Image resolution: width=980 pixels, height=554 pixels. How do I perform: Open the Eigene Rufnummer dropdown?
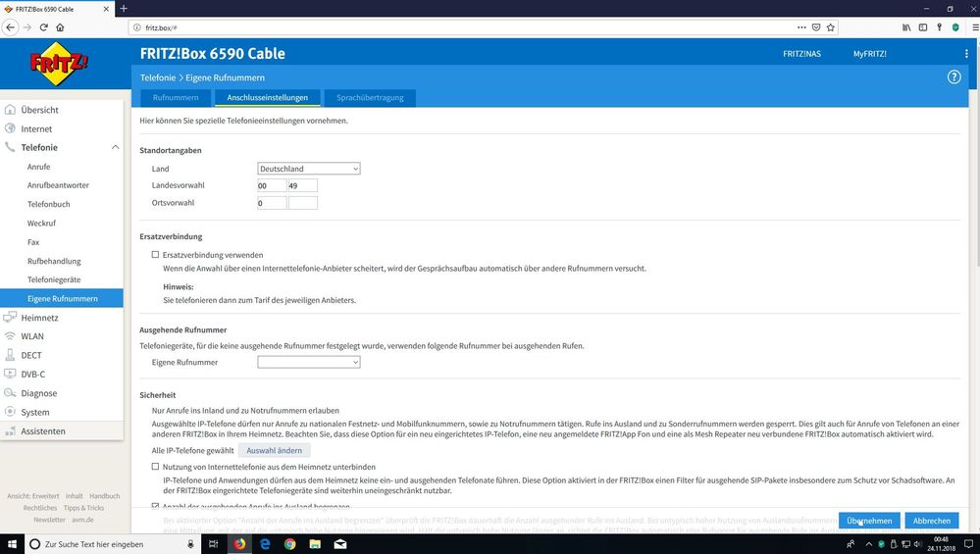click(x=309, y=362)
